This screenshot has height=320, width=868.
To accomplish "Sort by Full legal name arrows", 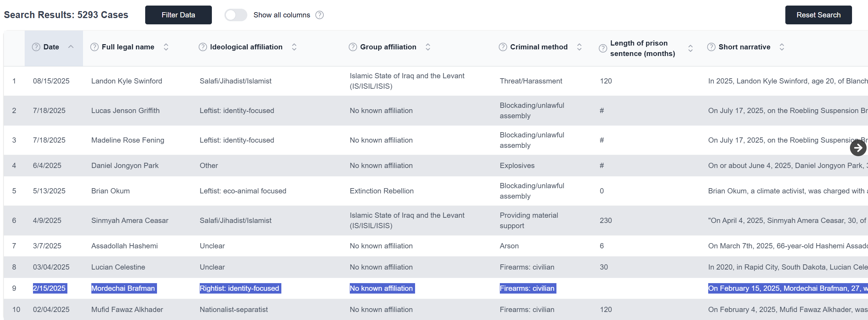I will coord(166,47).
